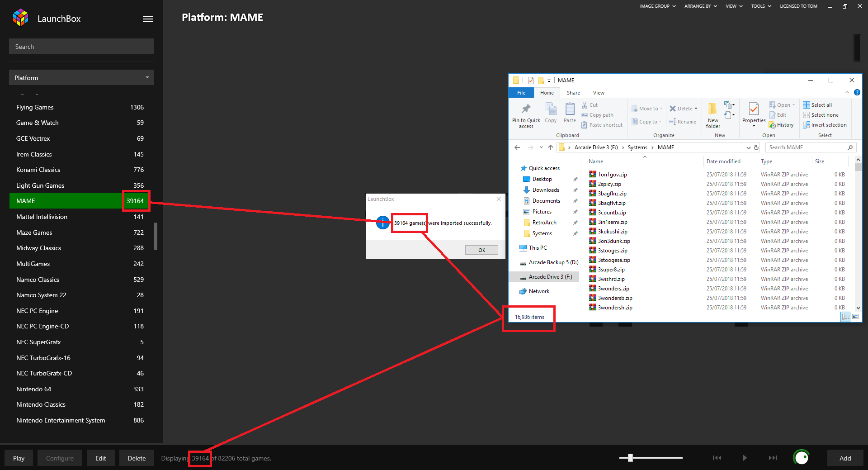
Task: Open the LaunchBox hamburger menu
Action: [x=147, y=19]
